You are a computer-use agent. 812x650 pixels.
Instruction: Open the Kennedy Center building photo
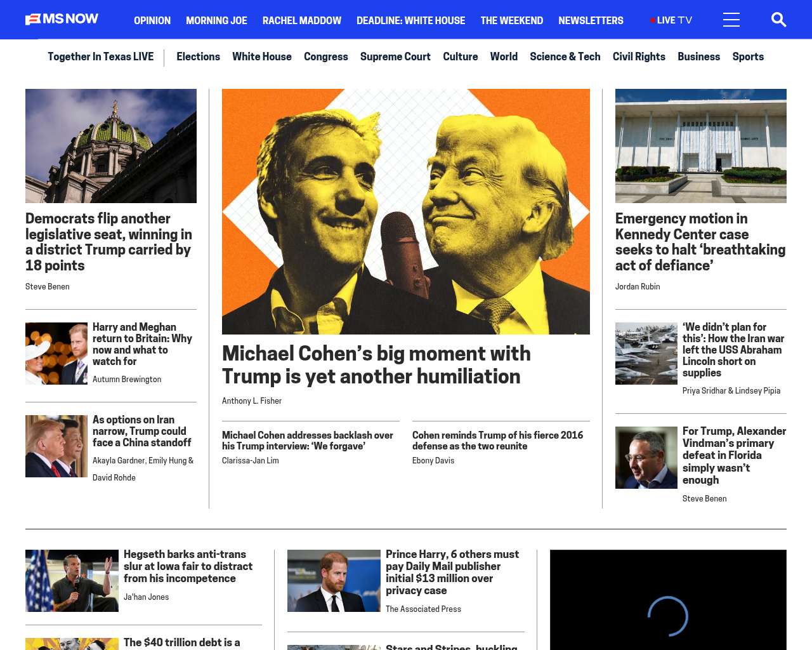[x=701, y=146]
